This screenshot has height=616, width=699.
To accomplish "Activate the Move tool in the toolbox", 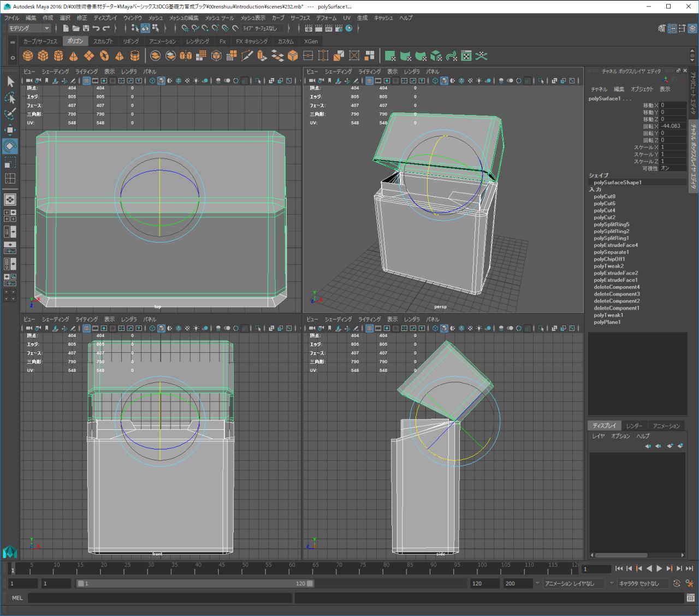I will [x=10, y=130].
